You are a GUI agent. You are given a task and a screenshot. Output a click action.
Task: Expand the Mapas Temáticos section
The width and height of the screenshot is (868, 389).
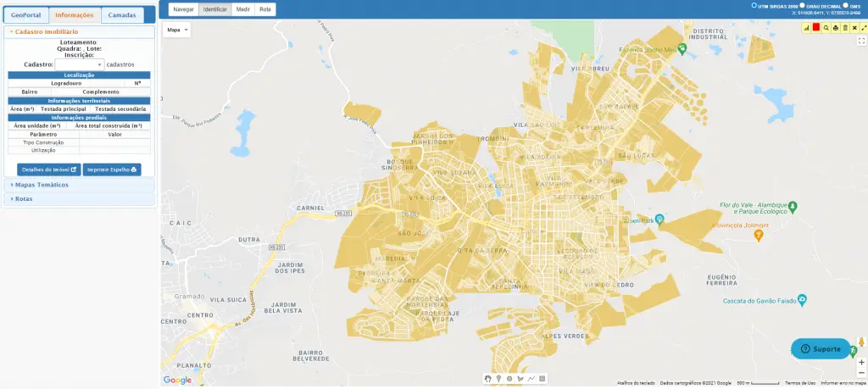(42, 185)
